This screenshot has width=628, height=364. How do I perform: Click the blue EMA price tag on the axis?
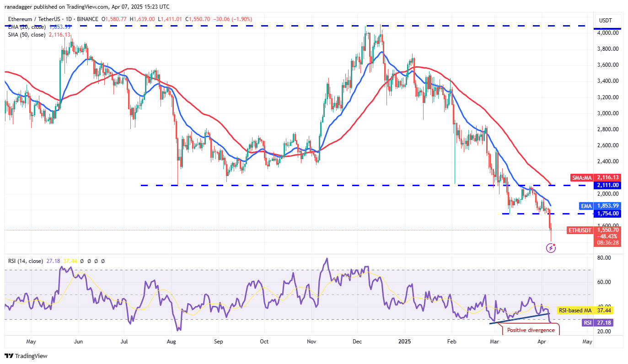click(586, 206)
